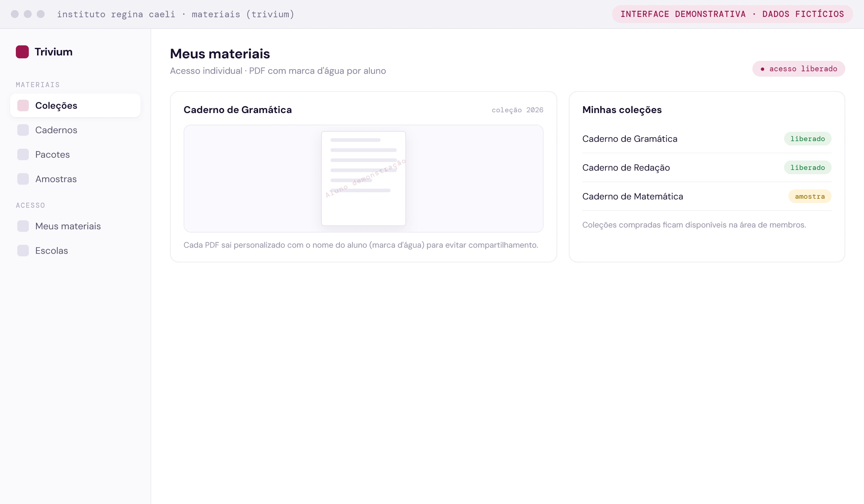
Task: Select Caderno de Redação collection row
Action: click(x=707, y=167)
